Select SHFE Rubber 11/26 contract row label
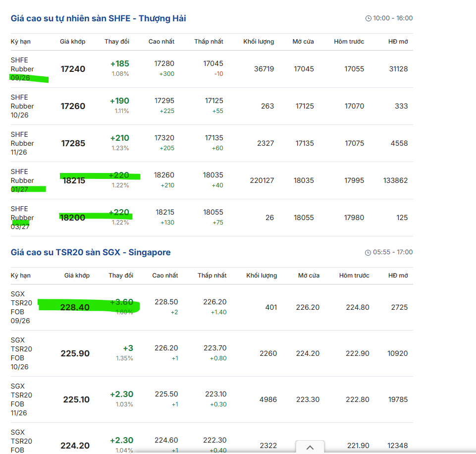 (22, 143)
